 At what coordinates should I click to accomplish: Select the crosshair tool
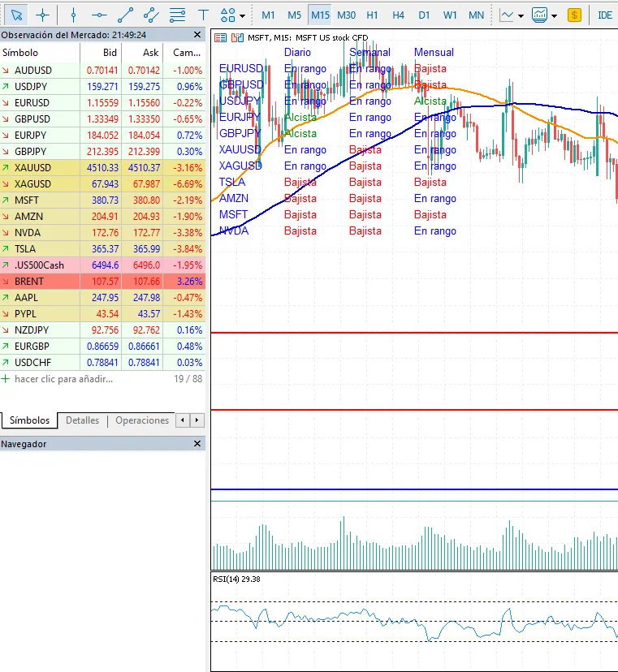(42, 15)
